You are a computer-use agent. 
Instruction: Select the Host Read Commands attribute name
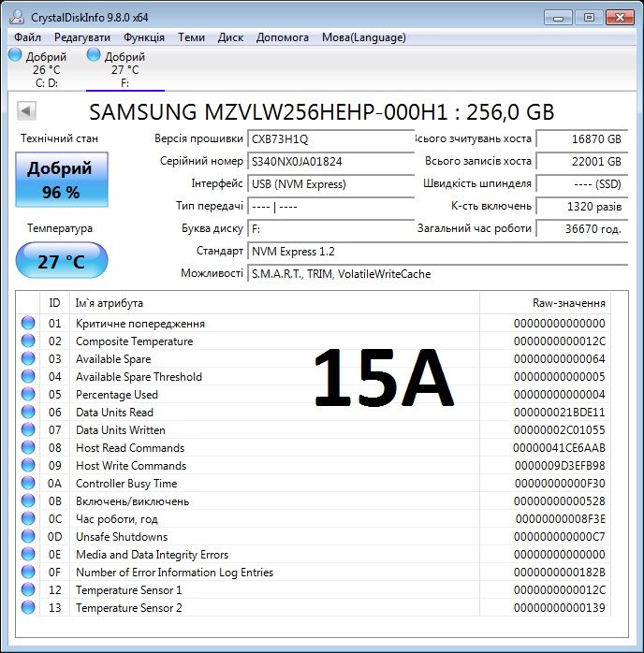[x=130, y=448]
